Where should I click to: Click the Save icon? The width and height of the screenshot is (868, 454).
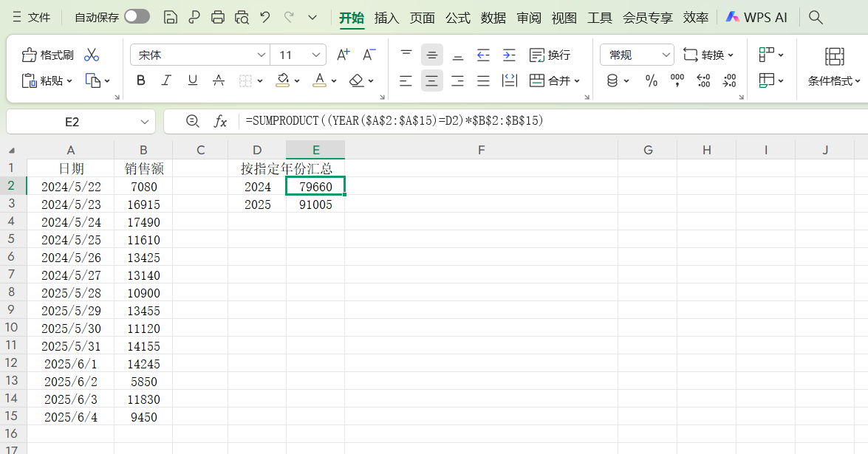tap(171, 16)
